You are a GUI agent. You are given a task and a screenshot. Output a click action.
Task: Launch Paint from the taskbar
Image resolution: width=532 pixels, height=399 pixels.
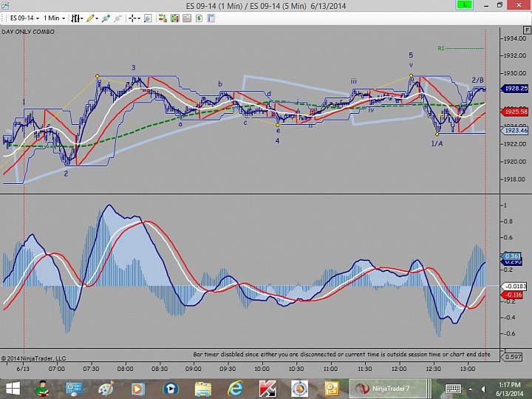106,389
